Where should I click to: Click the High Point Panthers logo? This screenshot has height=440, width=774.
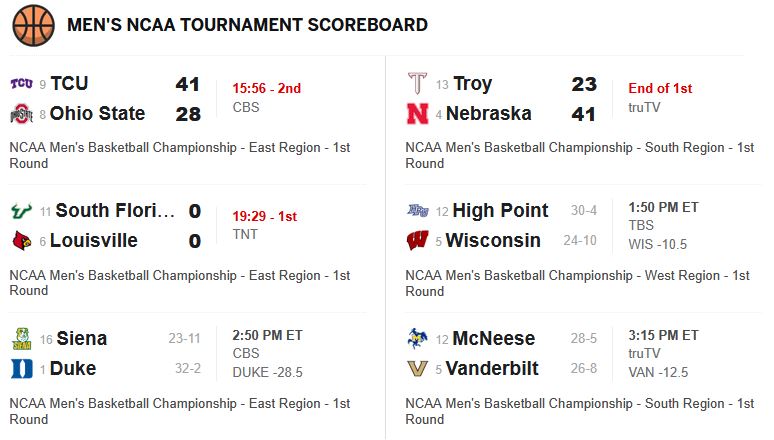(x=417, y=211)
